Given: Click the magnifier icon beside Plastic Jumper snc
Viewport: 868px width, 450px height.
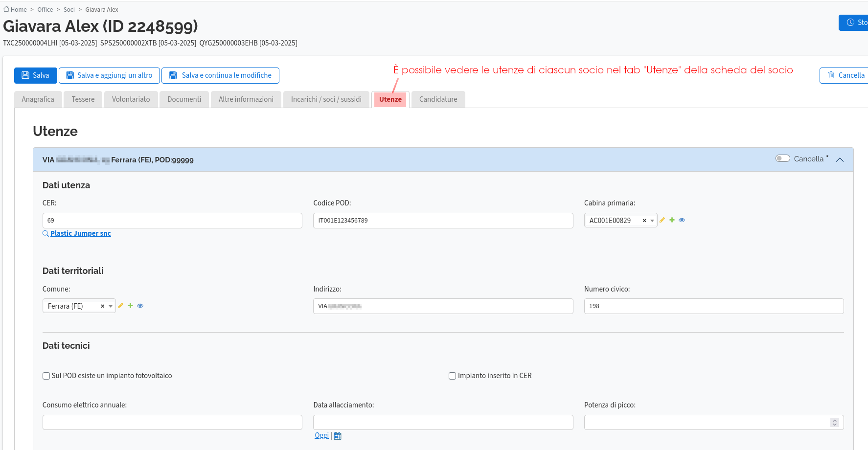Looking at the screenshot, I should click(x=46, y=233).
